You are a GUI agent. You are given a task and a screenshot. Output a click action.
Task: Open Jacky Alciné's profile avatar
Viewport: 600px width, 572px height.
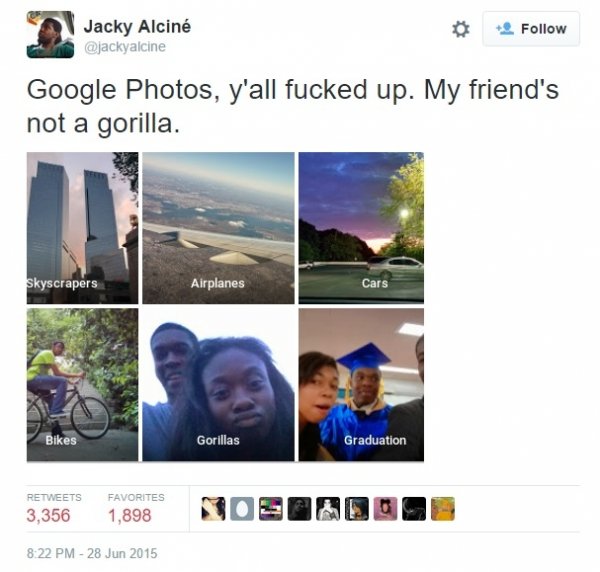click(x=50, y=34)
